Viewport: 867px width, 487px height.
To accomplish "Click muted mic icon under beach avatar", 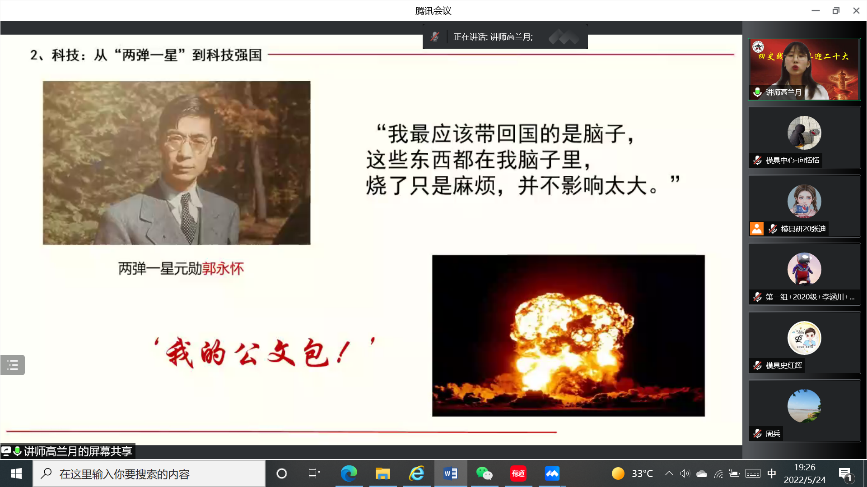I will (x=758, y=434).
